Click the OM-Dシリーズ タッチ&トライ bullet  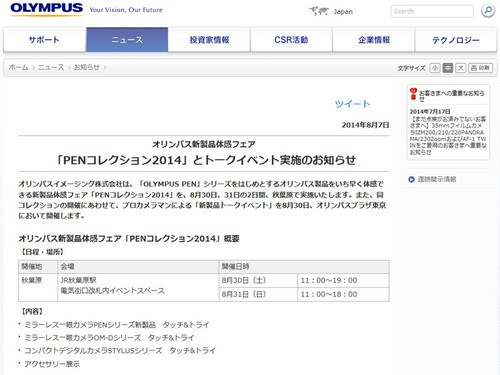[x=109, y=338]
